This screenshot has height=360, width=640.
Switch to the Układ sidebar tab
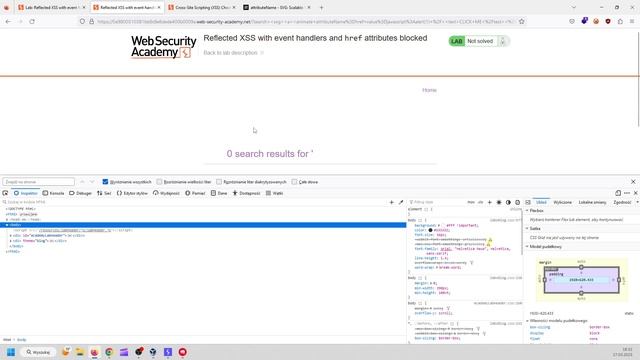click(x=541, y=202)
